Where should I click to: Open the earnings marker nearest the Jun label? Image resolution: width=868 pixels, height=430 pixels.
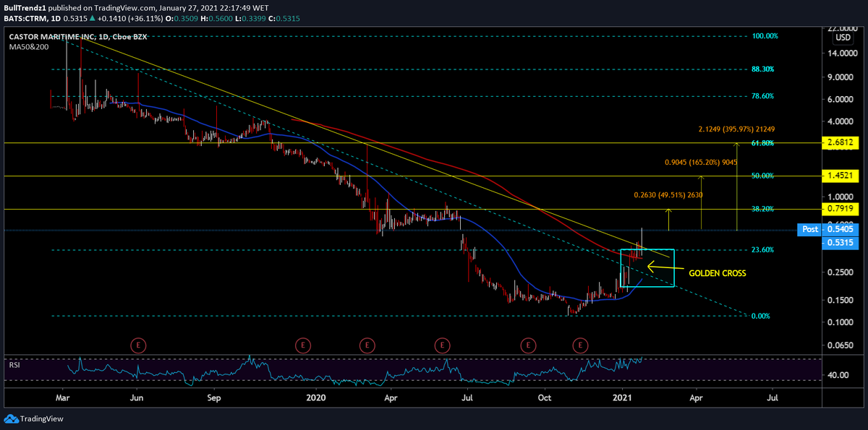coord(137,346)
